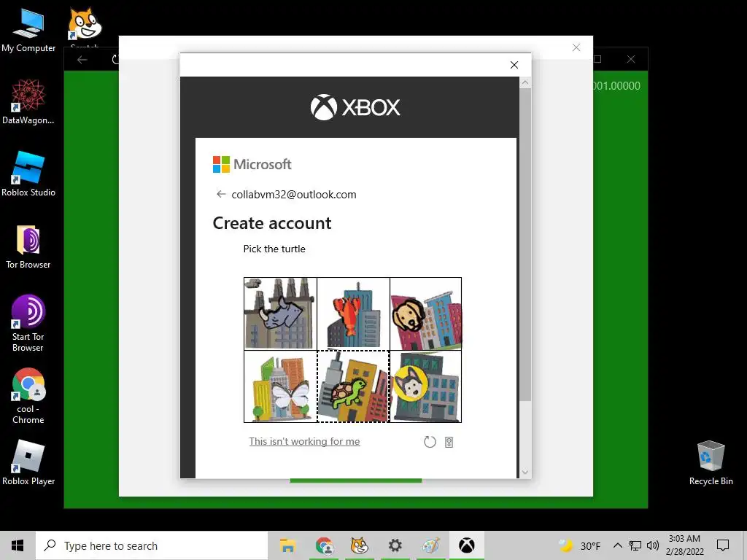Open File Explorer from taskbar
Screen dimensions: 747x560
[287, 545]
